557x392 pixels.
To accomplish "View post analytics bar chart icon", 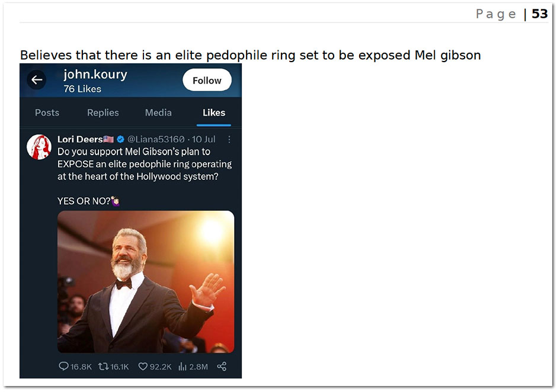I will pos(183,367).
